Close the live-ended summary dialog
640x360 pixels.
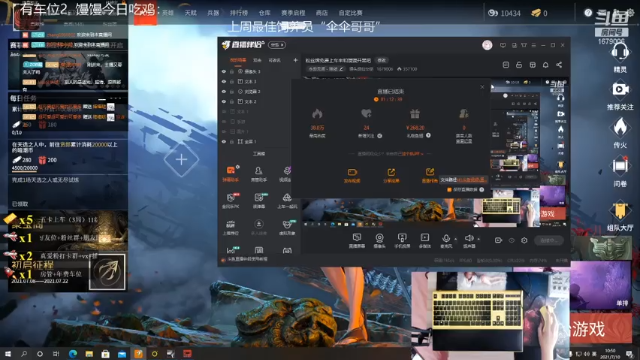tap(482, 87)
